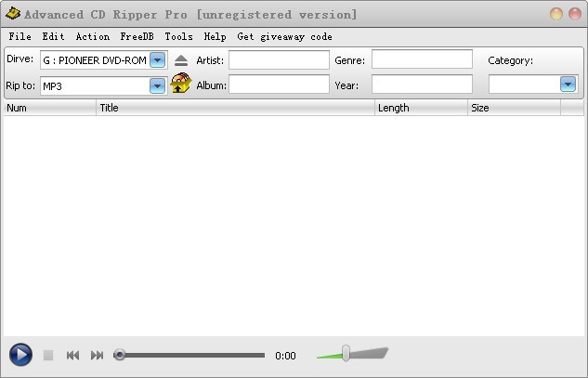Skip to previous track

72,355
